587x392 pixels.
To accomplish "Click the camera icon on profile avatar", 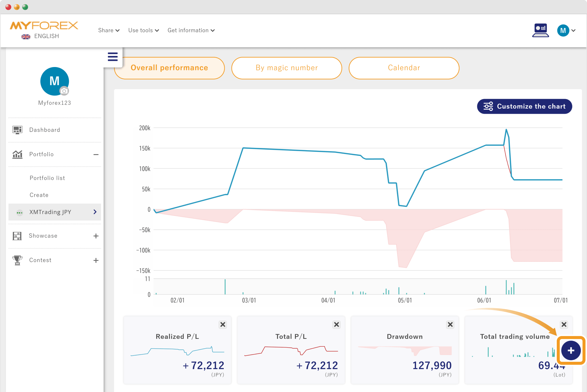I will pos(64,91).
